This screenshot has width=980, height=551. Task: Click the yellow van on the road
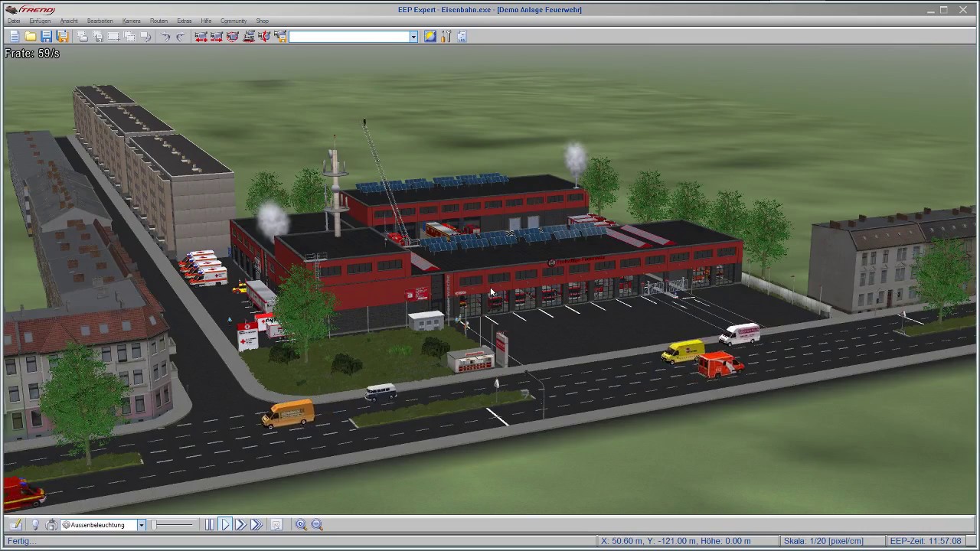point(682,350)
